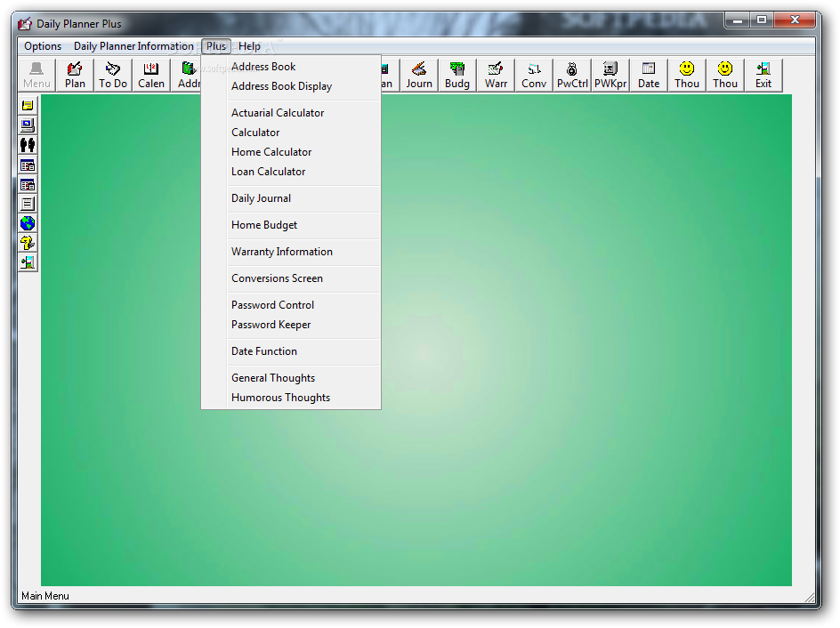Open the To Do list toolbar button
Image resolution: width=840 pixels, height=628 pixels.
[x=113, y=75]
